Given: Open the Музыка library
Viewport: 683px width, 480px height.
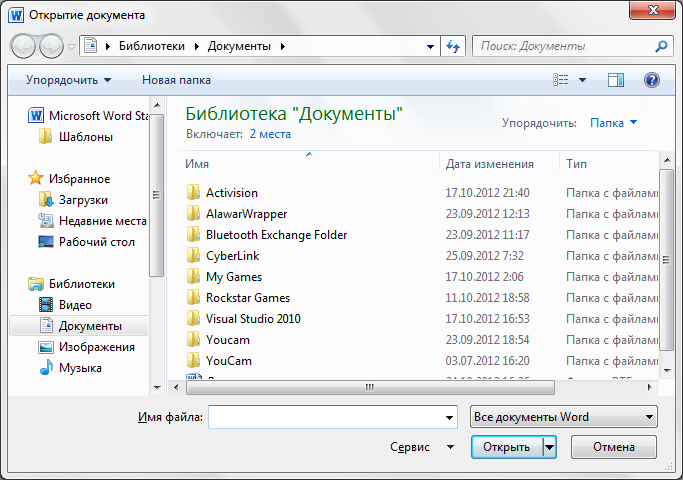Looking at the screenshot, I should [x=71, y=368].
